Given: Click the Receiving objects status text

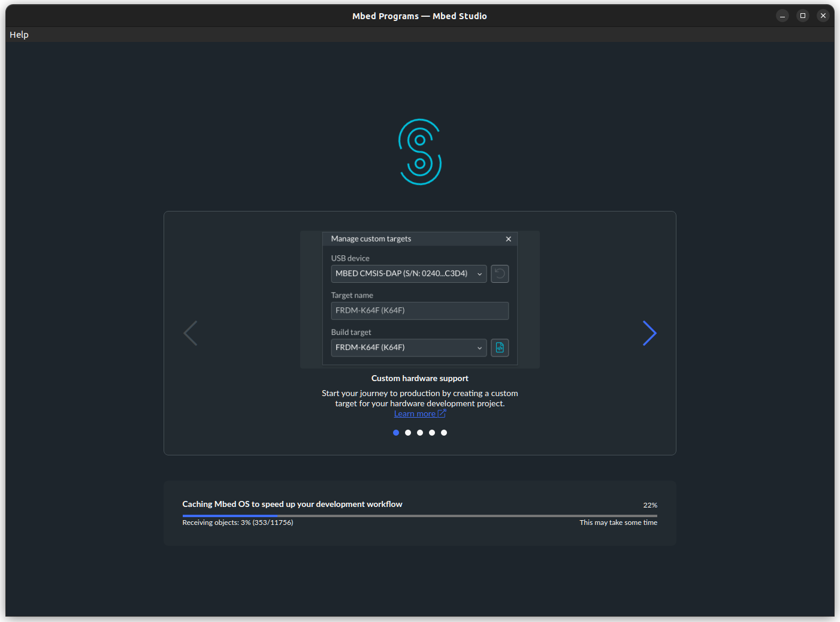Looking at the screenshot, I should pos(238,523).
